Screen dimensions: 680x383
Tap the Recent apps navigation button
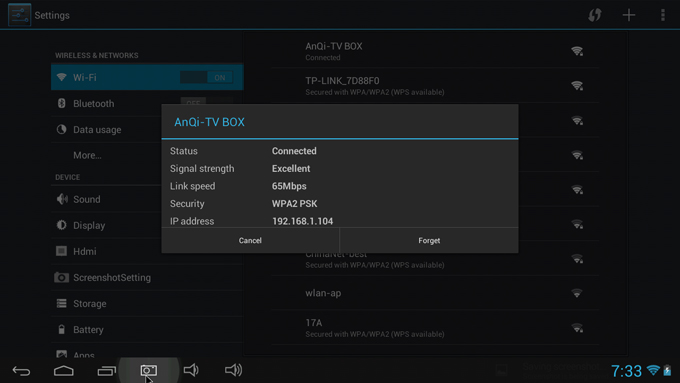pos(106,370)
